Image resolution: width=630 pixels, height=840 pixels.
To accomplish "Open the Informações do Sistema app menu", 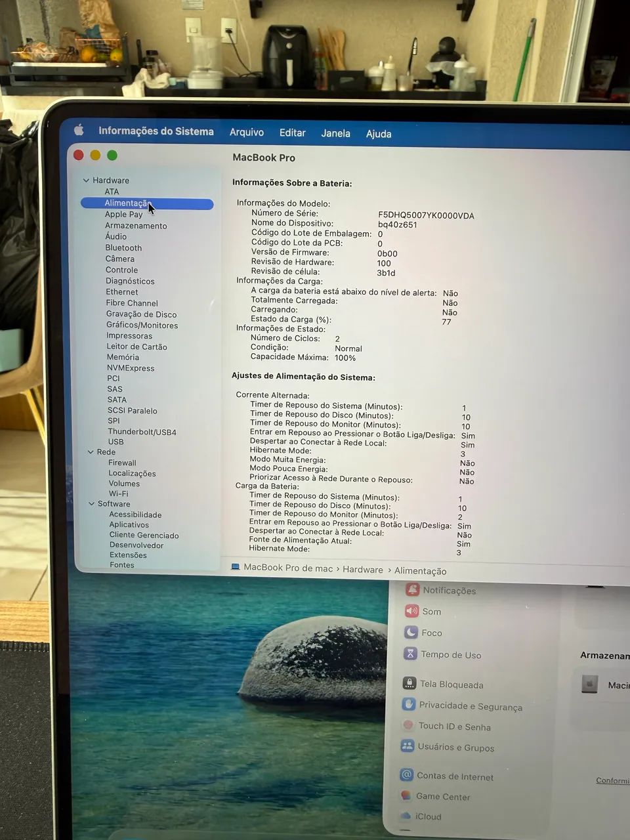I will (156, 131).
